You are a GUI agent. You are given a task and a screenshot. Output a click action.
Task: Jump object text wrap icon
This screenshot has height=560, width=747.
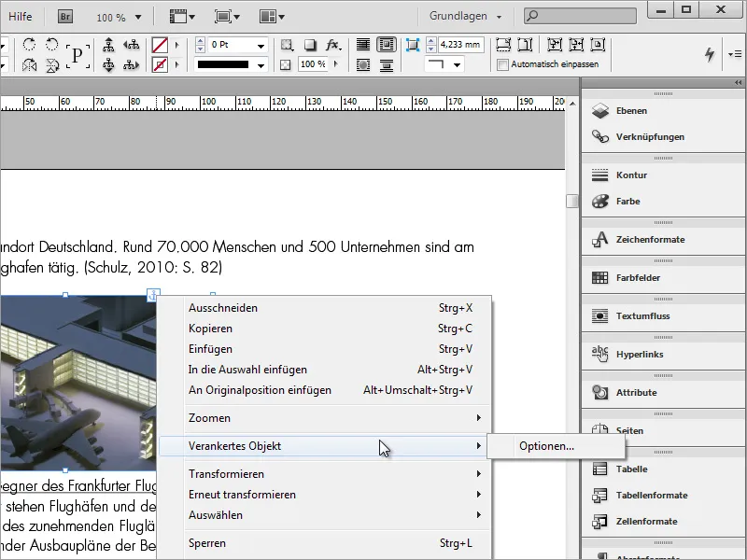coord(387,64)
